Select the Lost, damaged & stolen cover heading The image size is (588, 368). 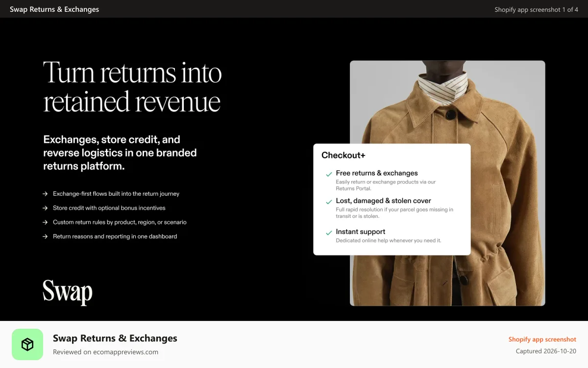click(383, 201)
